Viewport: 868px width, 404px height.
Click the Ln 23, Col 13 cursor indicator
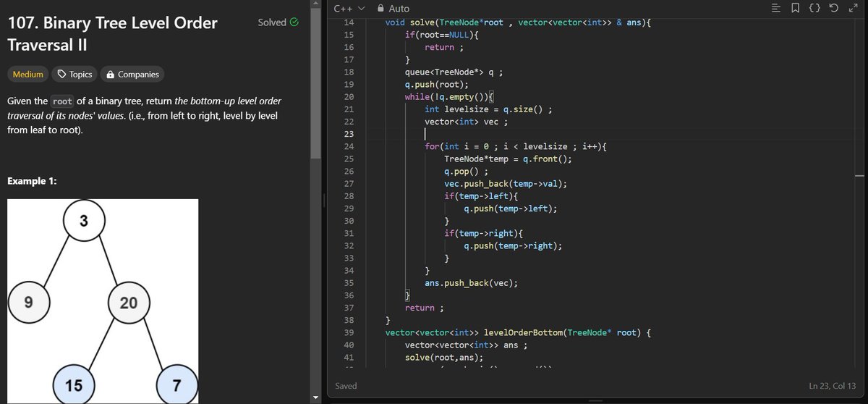tap(832, 386)
